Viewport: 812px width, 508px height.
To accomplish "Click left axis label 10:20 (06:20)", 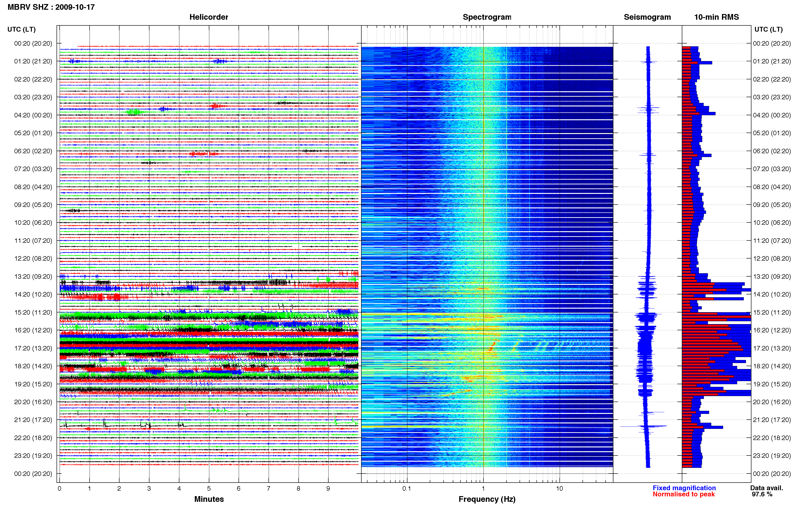I will [33, 222].
